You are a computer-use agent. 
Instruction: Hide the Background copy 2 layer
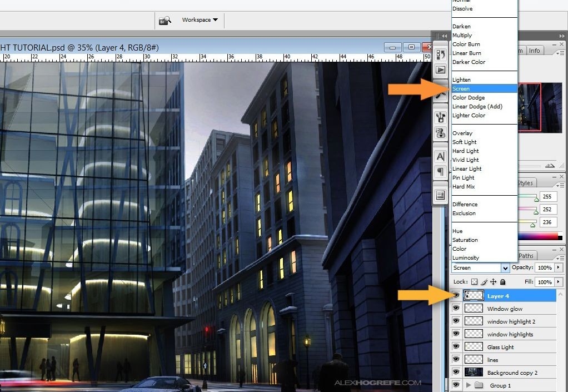click(456, 373)
